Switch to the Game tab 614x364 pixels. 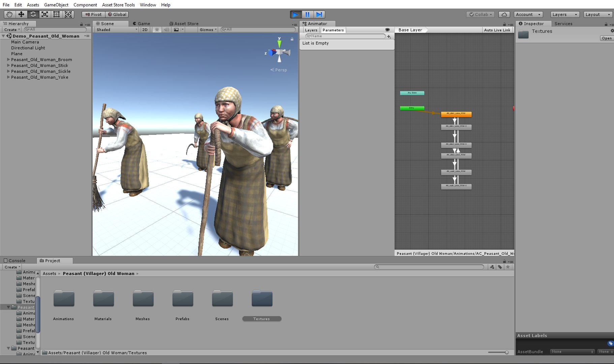(x=142, y=24)
